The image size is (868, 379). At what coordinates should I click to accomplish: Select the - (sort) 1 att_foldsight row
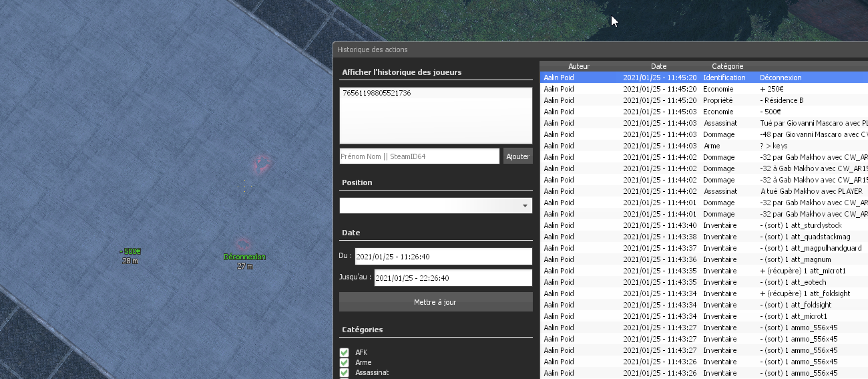click(x=704, y=305)
